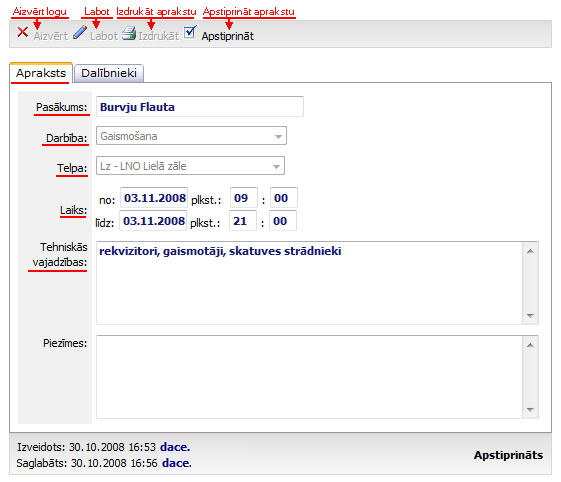The width and height of the screenshot is (561, 482).
Task: Expand the Darbība dropdown arrow
Action: 278,136
